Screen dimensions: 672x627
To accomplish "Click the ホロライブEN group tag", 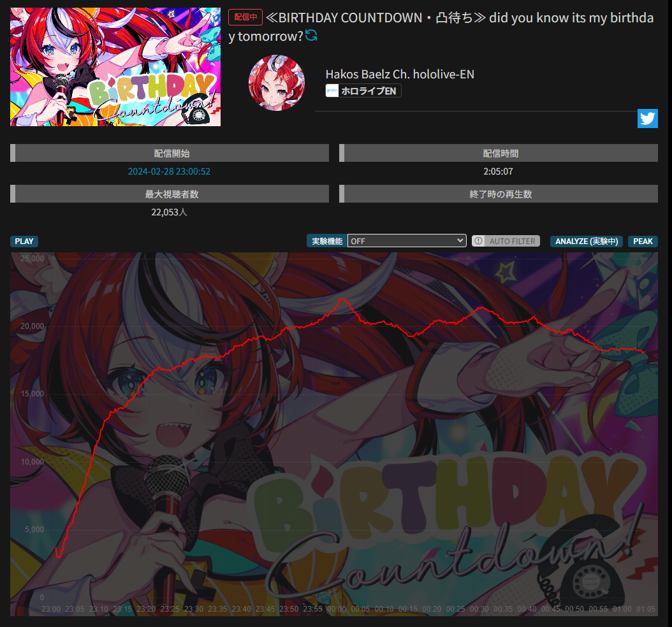I will [x=363, y=90].
